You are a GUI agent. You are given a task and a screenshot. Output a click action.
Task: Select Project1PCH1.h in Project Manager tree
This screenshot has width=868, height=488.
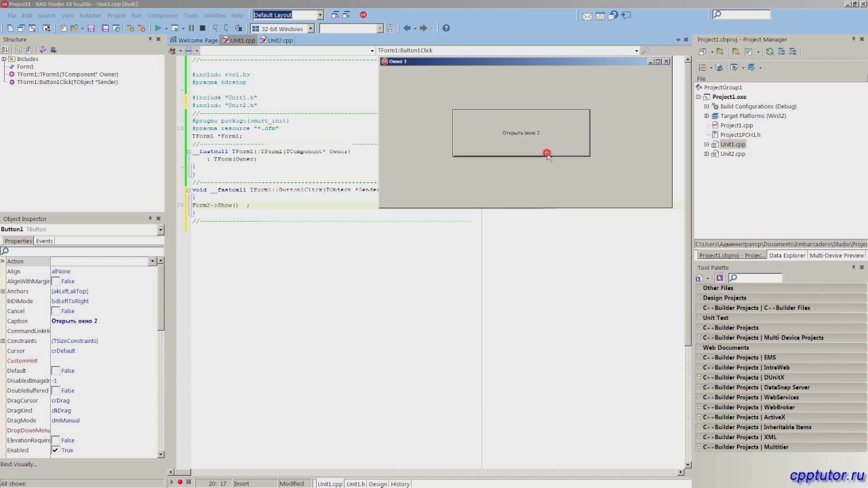(740, 135)
